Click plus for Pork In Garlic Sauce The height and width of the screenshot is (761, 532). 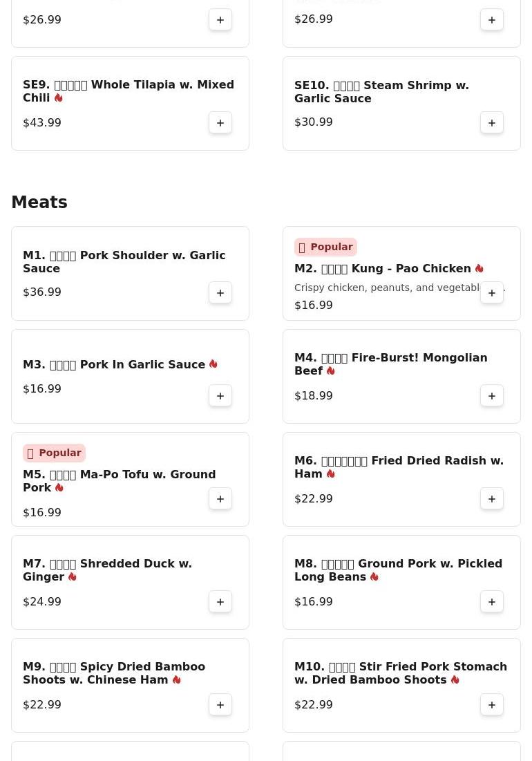coord(220,396)
